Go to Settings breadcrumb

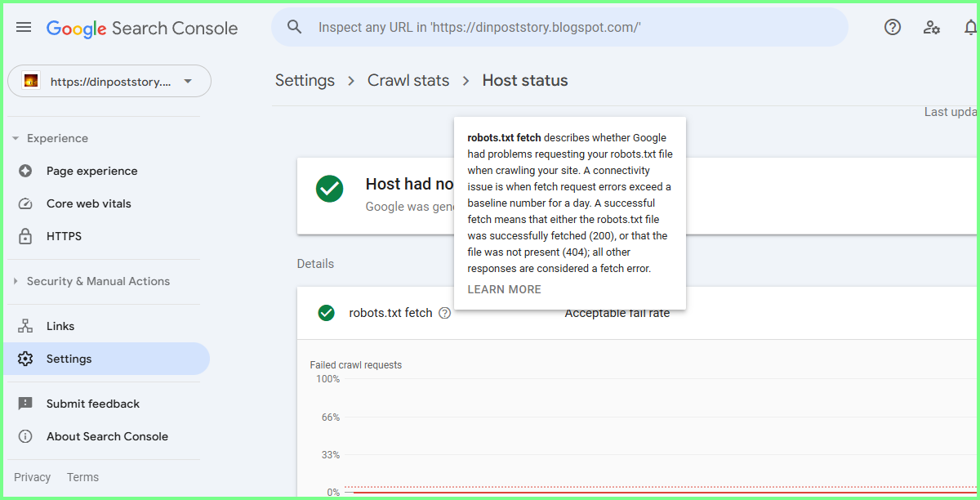(305, 80)
